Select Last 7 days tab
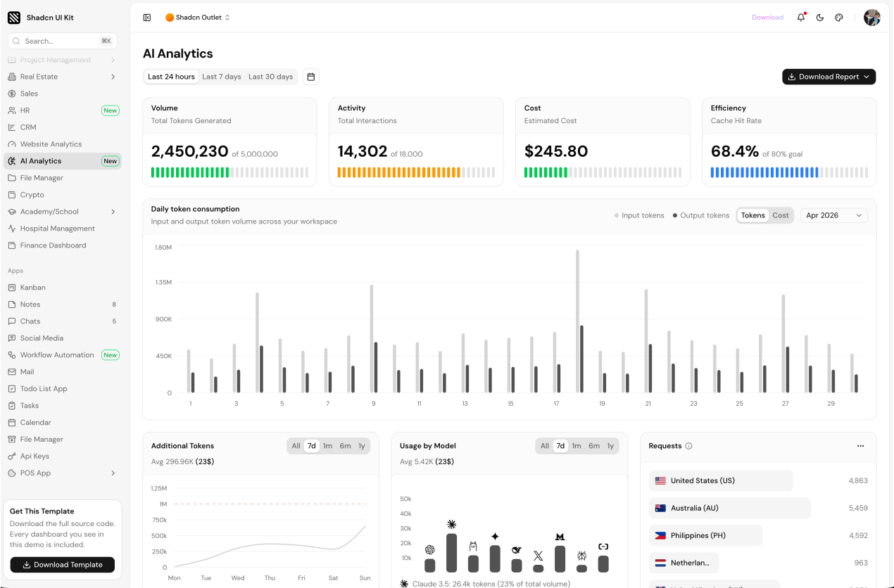 click(x=222, y=77)
